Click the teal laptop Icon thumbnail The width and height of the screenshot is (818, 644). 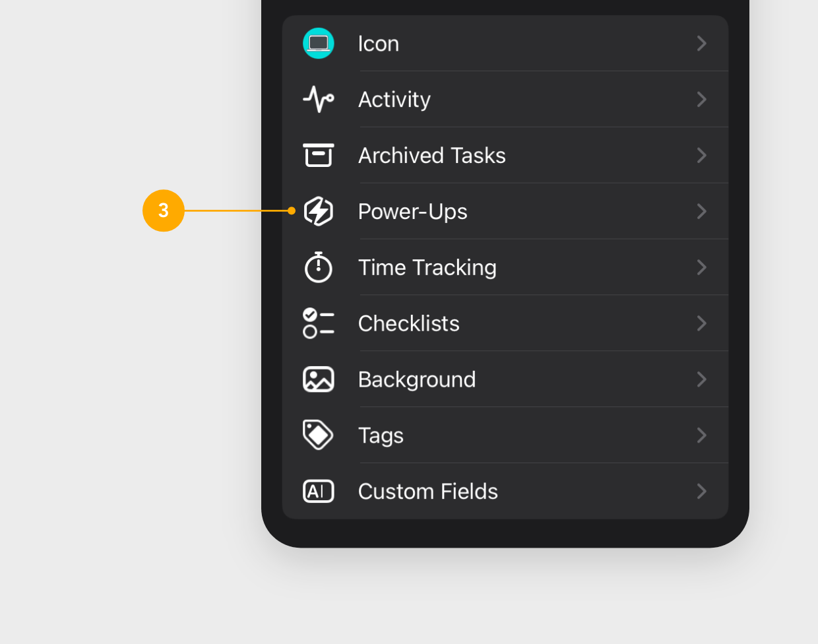319,44
